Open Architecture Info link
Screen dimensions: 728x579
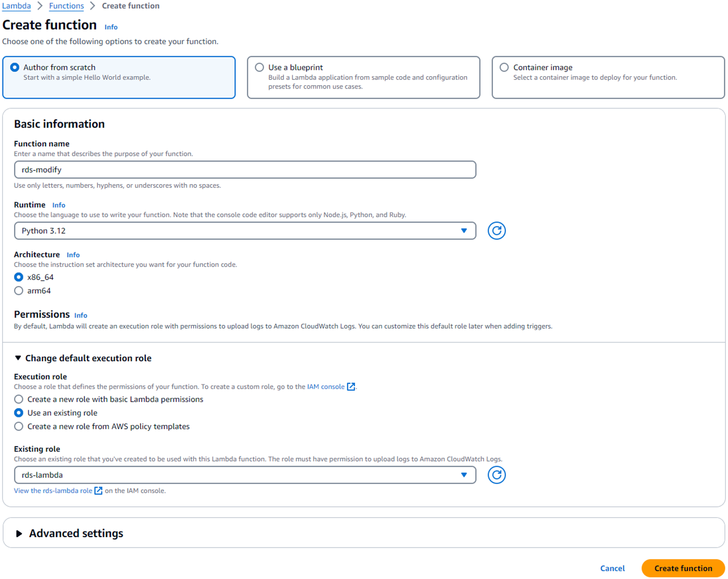[x=73, y=255]
